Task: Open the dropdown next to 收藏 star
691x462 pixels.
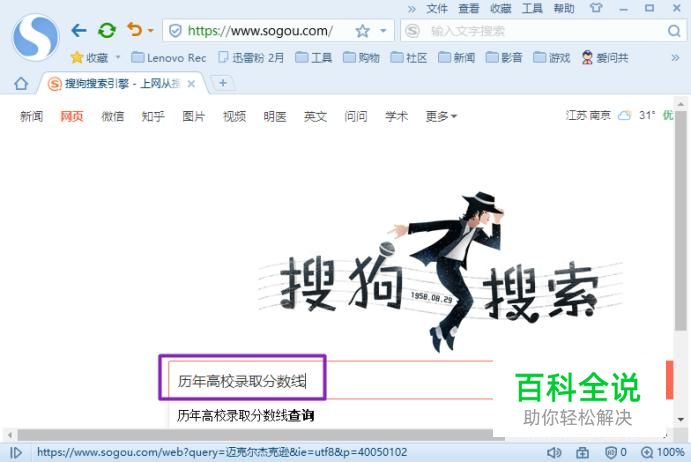Action: 118,57
